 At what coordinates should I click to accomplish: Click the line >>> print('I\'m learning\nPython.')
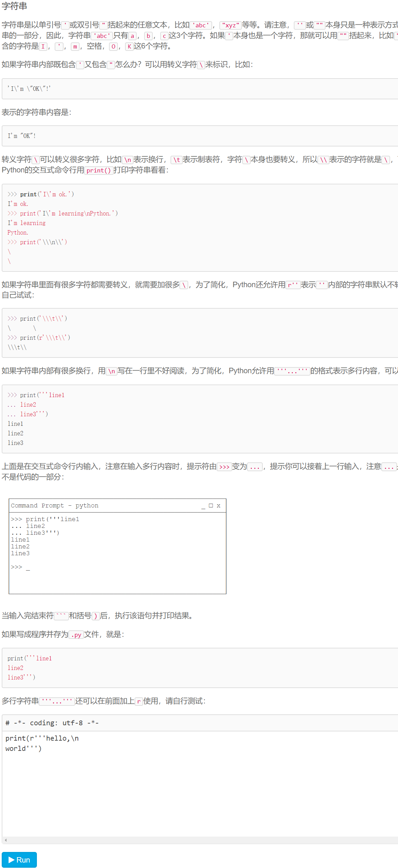63,213
